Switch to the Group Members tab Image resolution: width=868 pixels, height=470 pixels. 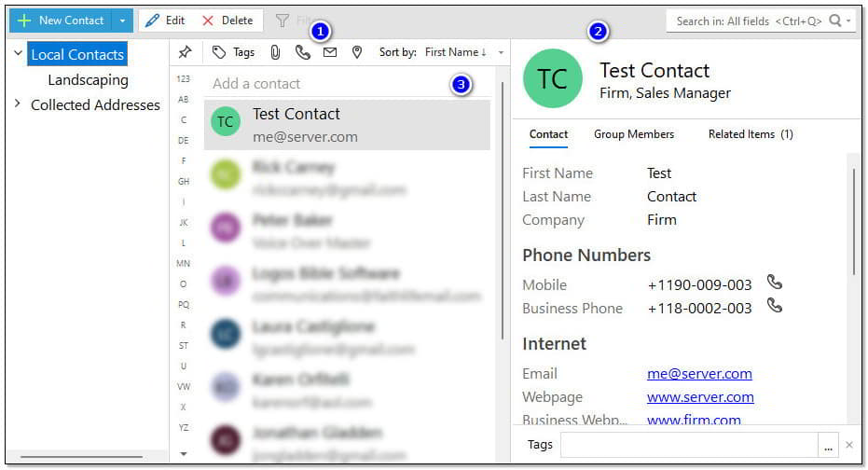633,134
